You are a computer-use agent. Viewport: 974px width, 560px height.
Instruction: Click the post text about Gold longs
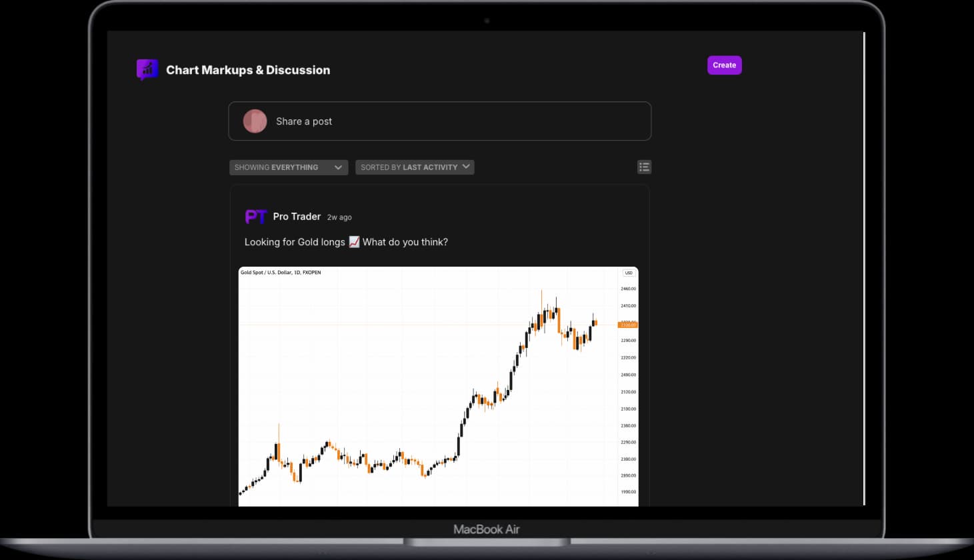click(345, 242)
